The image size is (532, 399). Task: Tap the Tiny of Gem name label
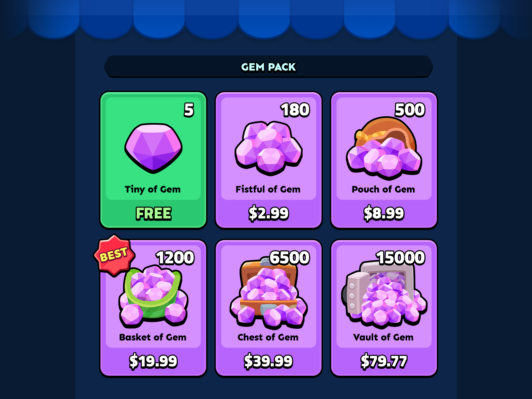(x=153, y=190)
